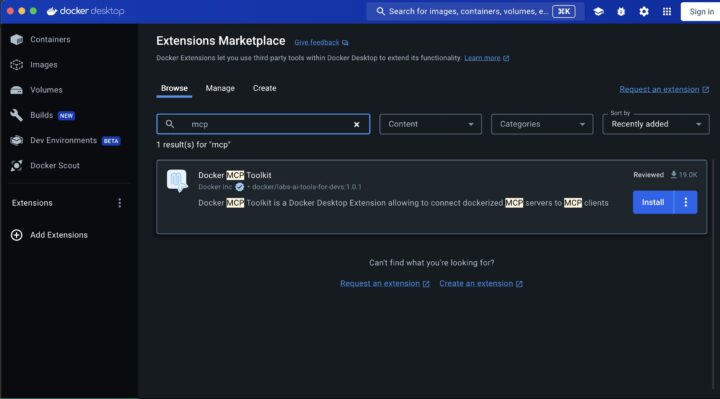Click the Volumes drive icon

coord(17,90)
